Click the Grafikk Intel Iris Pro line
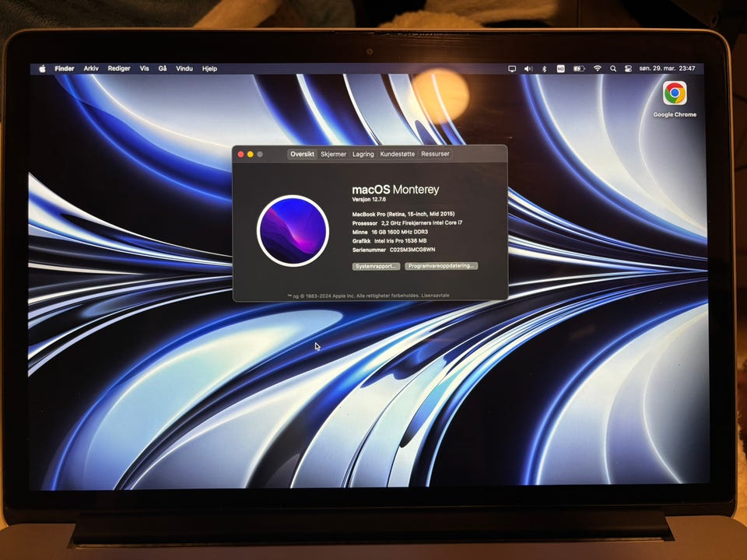Viewport: 747px width, 560px height. click(x=389, y=241)
